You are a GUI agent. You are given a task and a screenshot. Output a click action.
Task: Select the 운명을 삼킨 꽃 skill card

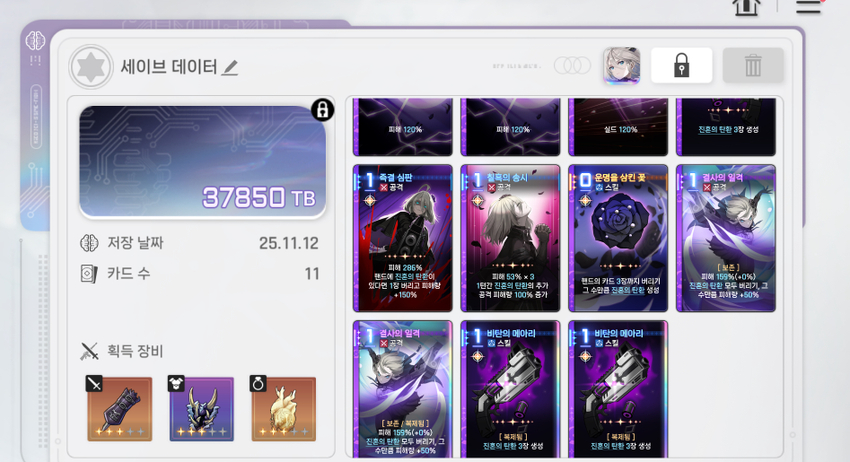[618, 239]
